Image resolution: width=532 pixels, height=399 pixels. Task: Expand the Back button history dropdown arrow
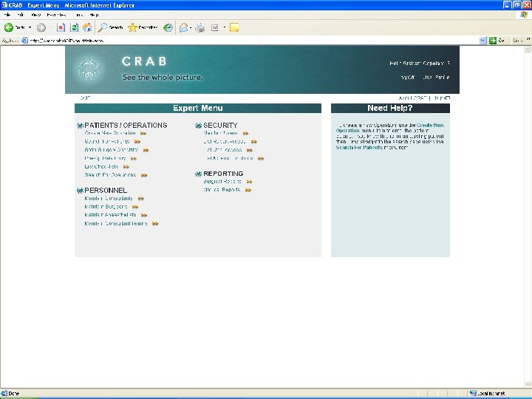tap(30, 27)
